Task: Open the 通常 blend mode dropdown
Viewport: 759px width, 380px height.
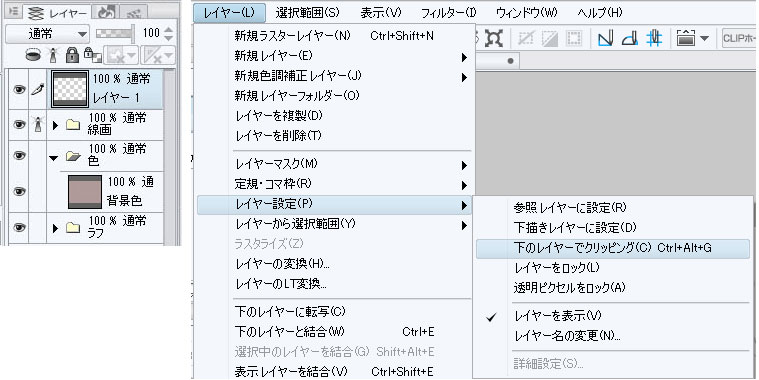Action: [47, 34]
